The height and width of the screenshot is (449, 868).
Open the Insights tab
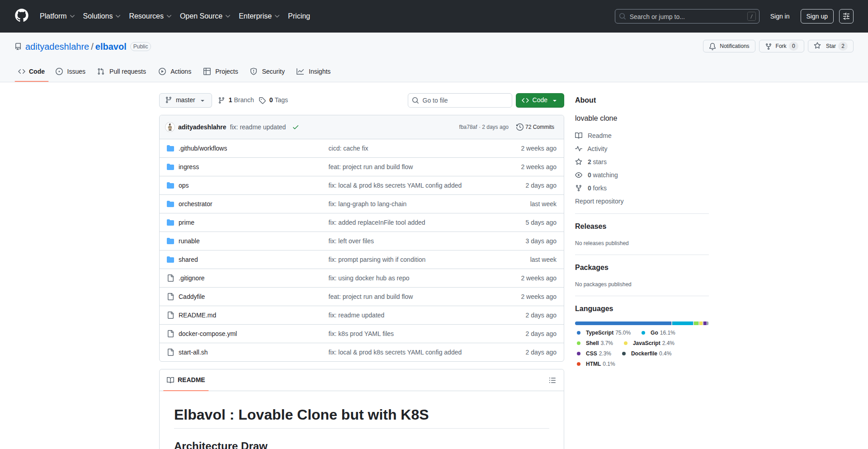314,71
